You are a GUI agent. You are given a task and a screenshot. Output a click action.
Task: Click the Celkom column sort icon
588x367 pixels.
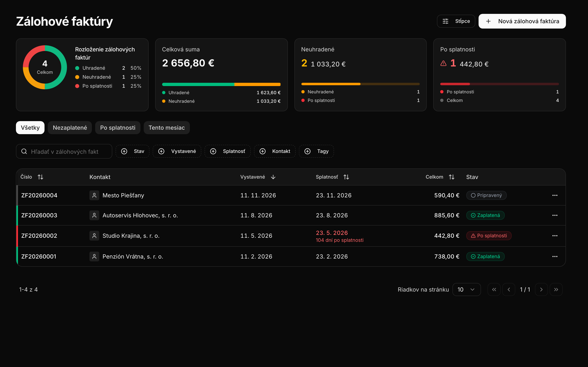tap(451, 177)
